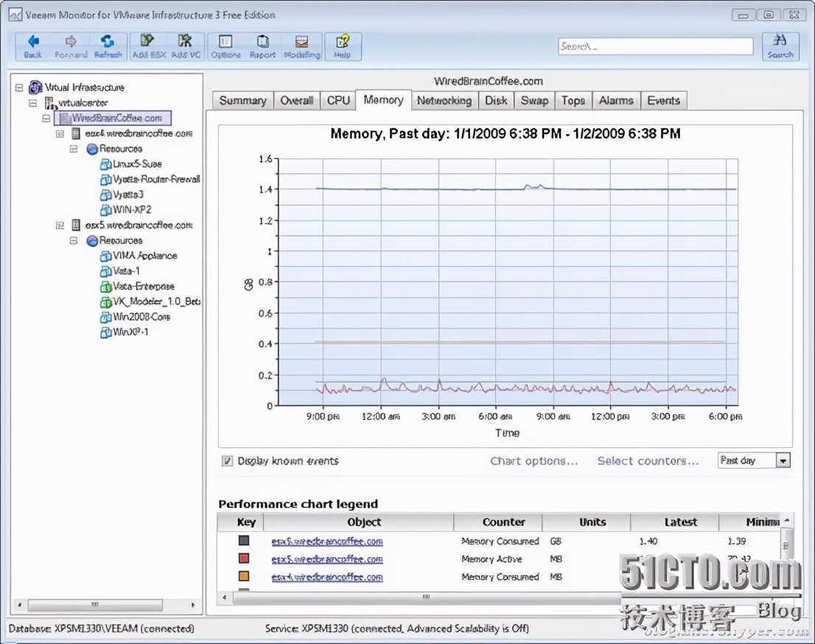Collapse the Resources node under esx5
The width and height of the screenshot is (815, 644).
click(x=74, y=241)
